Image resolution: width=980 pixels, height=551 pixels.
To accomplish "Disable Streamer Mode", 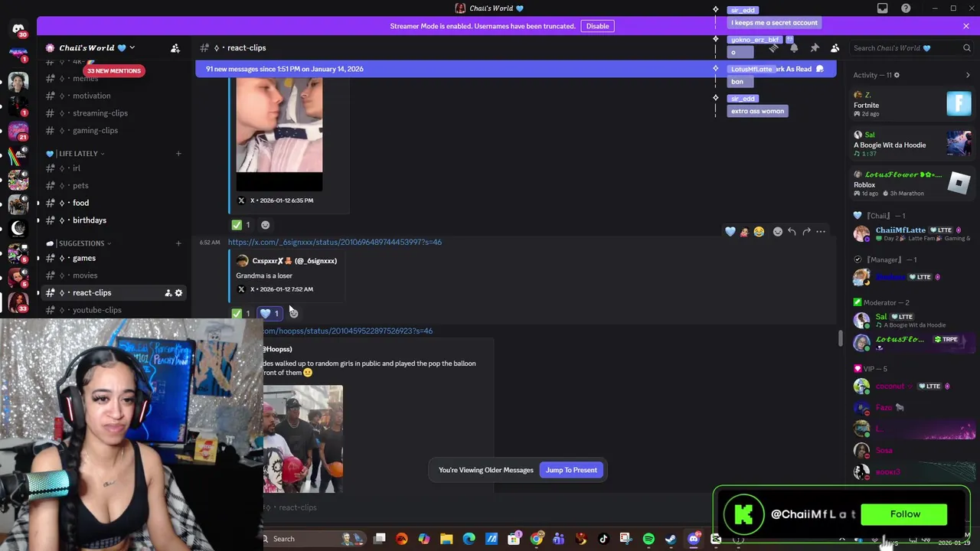I will coord(597,26).
